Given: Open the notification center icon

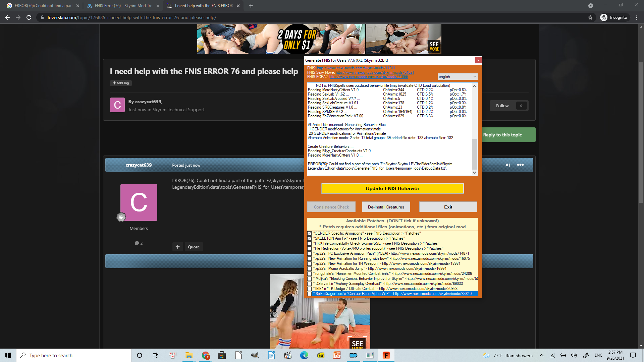Looking at the screenshot, I should [633, 355].
